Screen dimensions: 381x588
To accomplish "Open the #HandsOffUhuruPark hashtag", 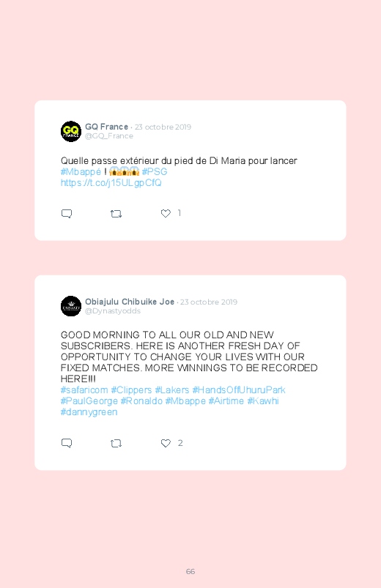I will (x=239, y=390).
